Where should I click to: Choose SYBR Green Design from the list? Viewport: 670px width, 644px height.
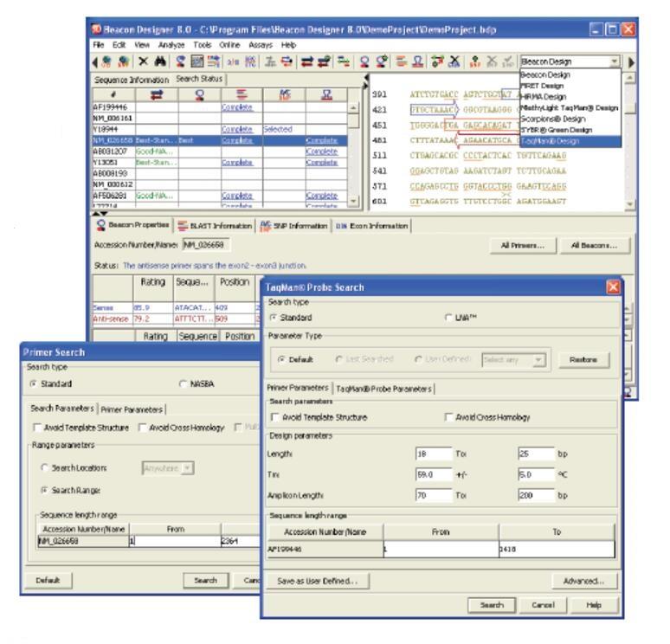[x=570, y=130]
